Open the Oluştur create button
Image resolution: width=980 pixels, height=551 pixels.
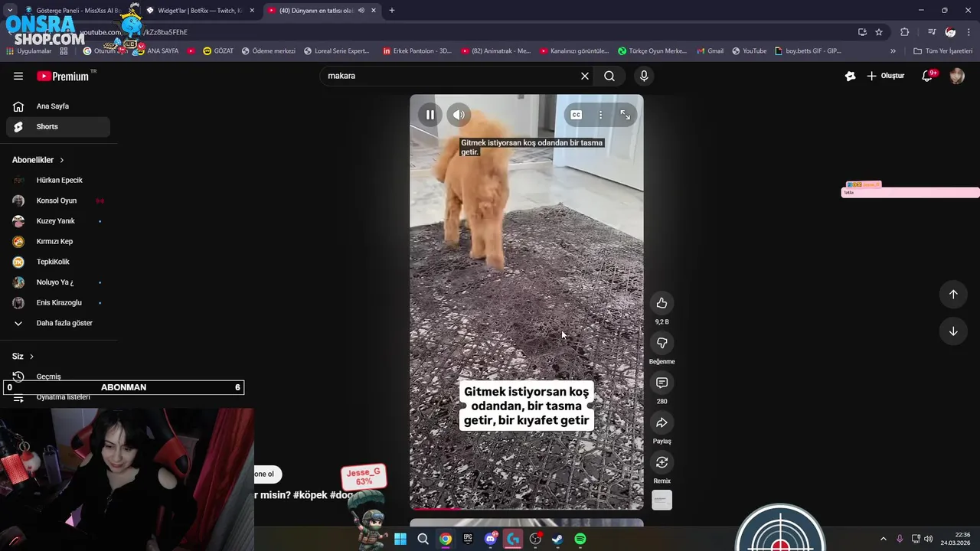pos(886,76)
